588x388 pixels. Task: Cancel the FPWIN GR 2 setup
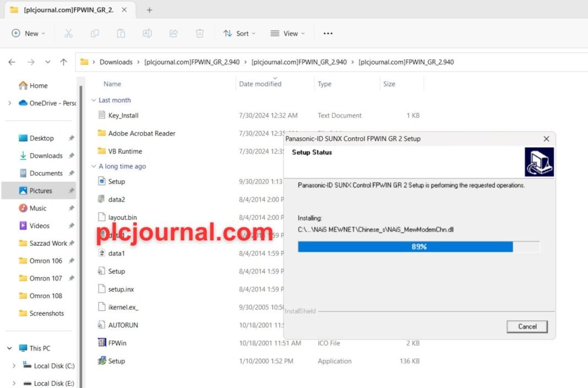527,326
